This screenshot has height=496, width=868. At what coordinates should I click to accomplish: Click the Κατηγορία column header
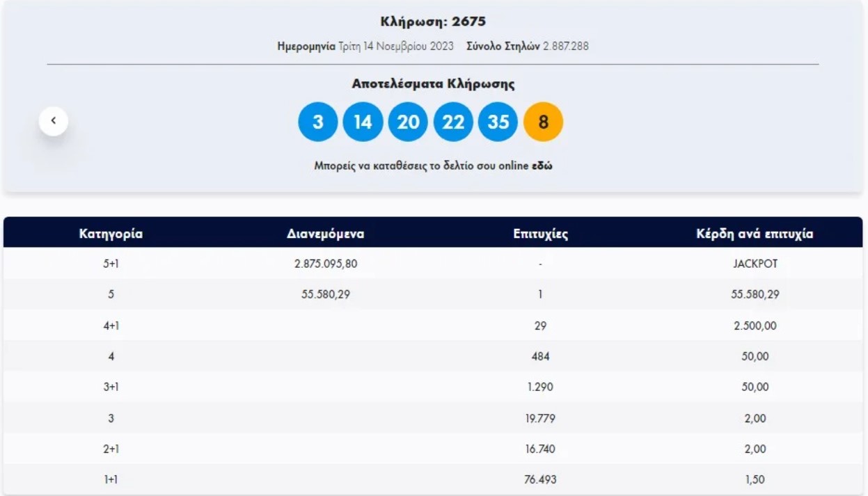click(111, 234)
